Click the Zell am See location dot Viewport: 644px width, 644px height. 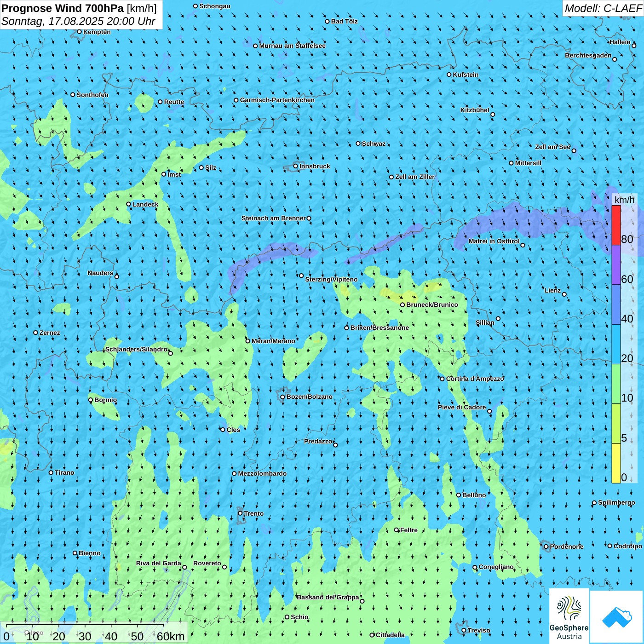click(x=574, y=150)
